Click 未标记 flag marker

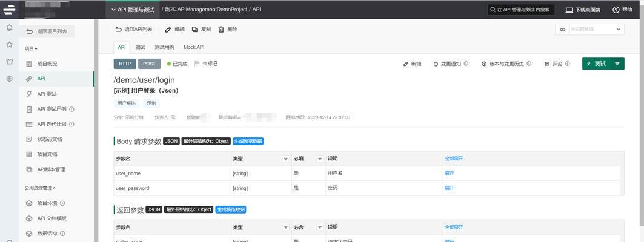pos(205,64)
